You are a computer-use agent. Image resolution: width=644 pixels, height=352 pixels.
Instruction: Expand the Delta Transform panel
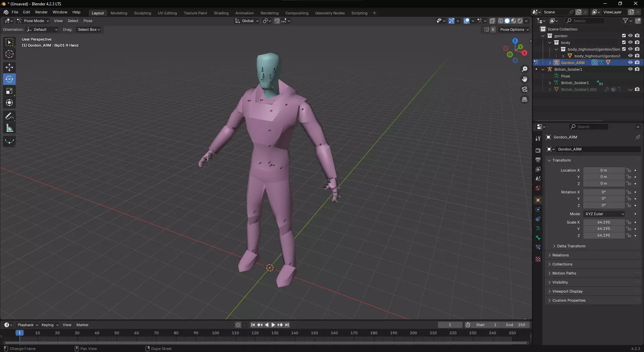[571, 246]
